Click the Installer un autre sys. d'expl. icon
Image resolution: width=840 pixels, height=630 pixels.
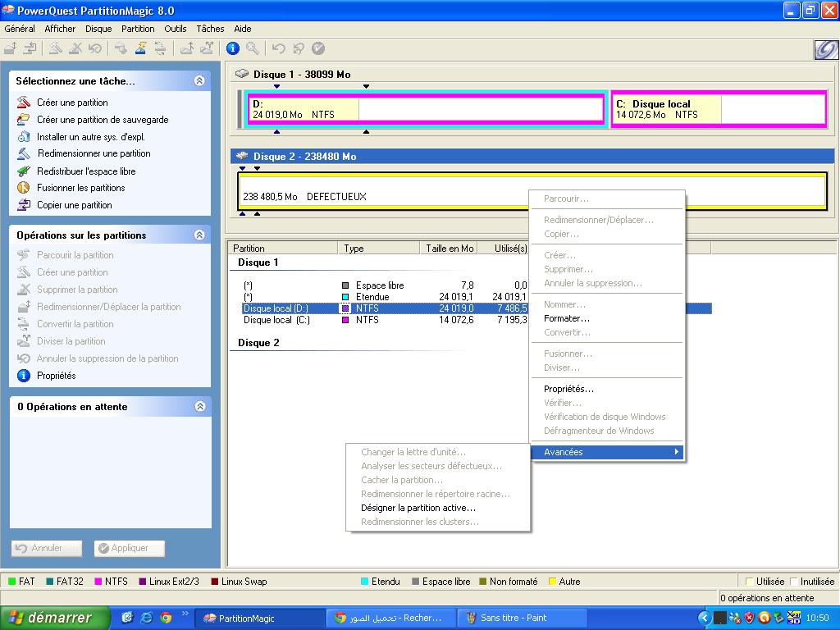tap(24, 137)
